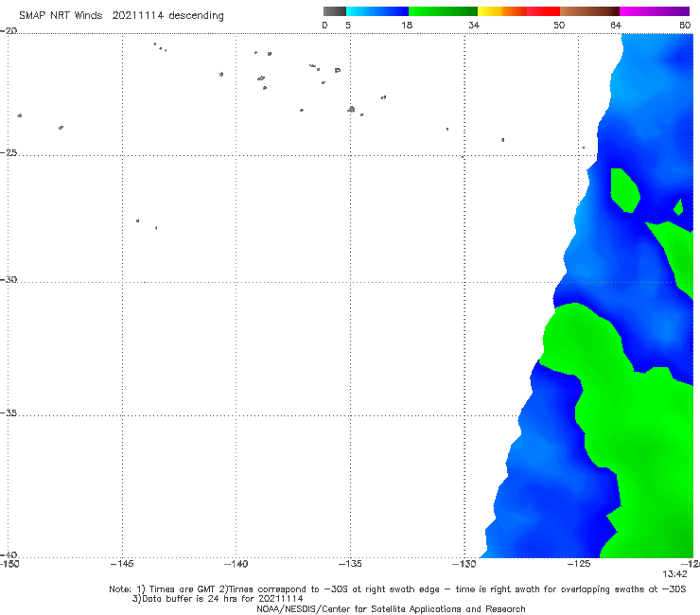Click the green segment of the color bar
Image resolution: width=700 pixels, height=615 pixels.
point(443,11)
